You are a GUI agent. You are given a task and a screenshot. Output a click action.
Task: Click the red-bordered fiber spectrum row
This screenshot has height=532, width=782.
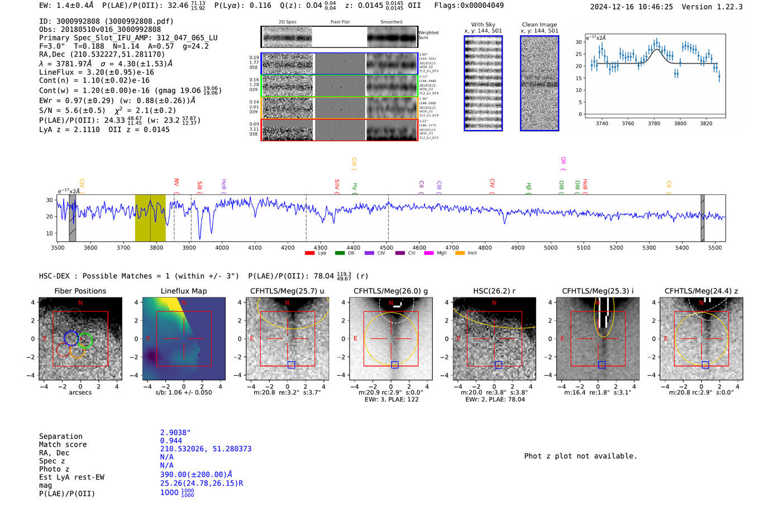[x=339, y=130]
